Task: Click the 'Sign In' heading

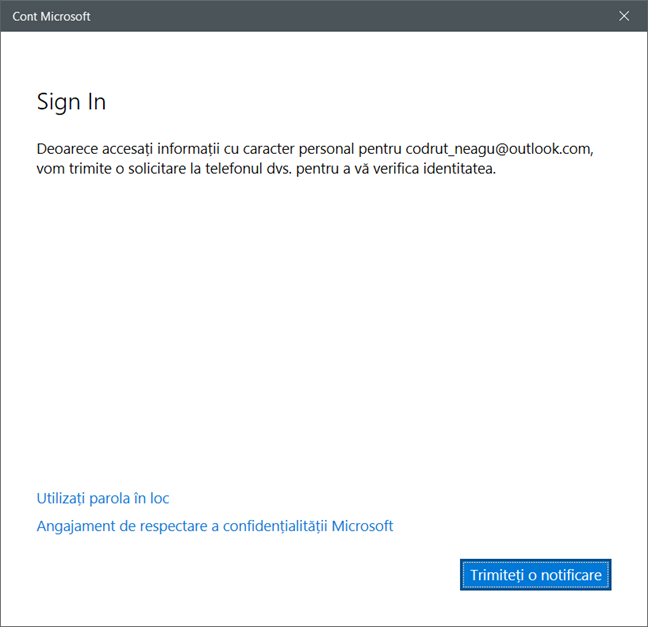Action: (71, 102)
